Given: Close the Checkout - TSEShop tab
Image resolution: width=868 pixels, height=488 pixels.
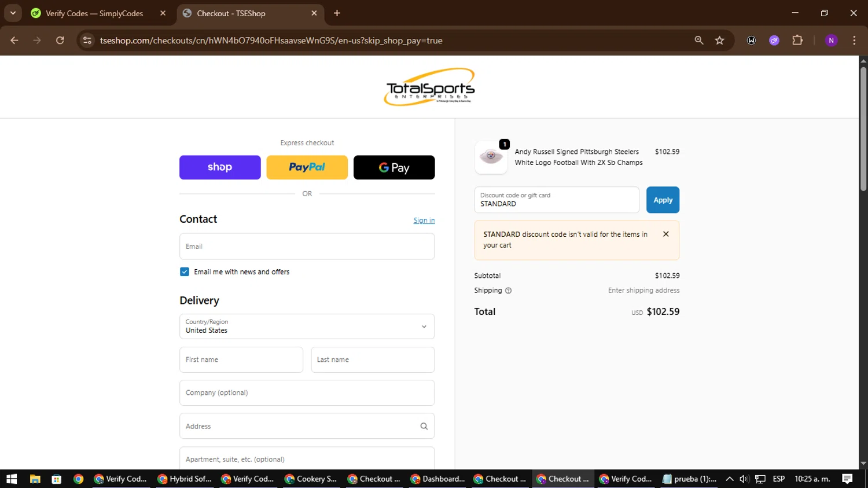Looking at the screenshot, I should click(314, 13).
